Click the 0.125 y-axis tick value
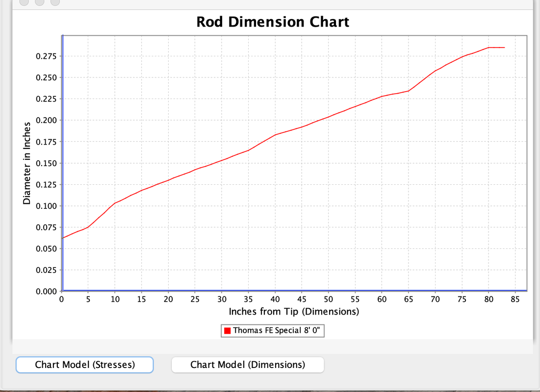This screenshot has height=392, width=540. pos(46,184)
